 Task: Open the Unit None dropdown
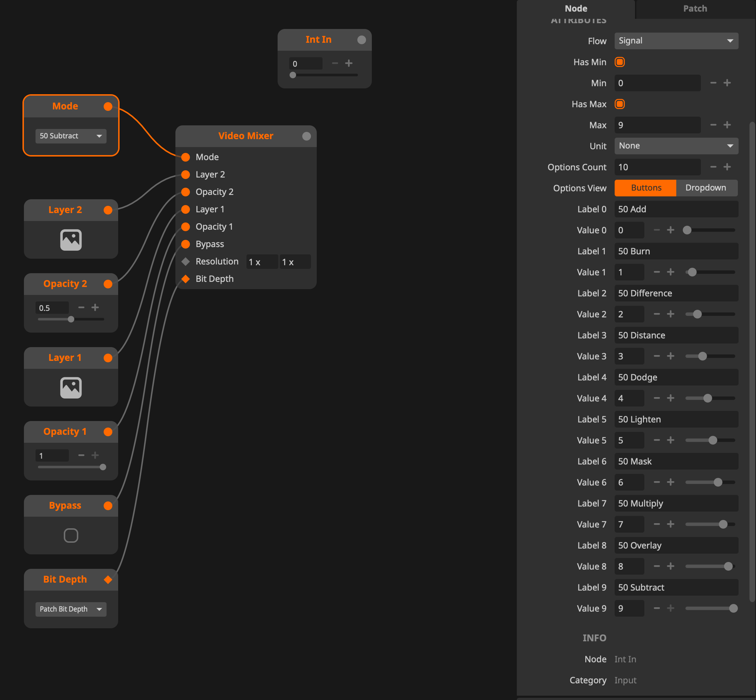click(676, 146)
